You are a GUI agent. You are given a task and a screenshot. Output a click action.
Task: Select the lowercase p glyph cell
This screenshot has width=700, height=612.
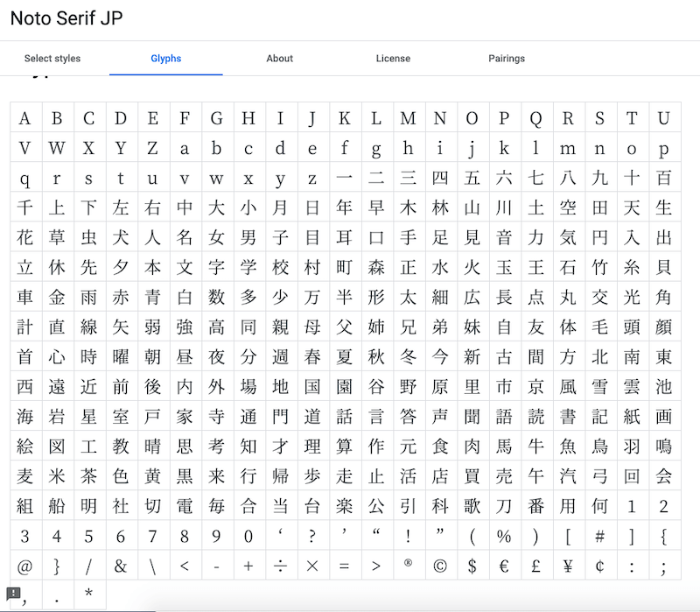click(665, 147)
